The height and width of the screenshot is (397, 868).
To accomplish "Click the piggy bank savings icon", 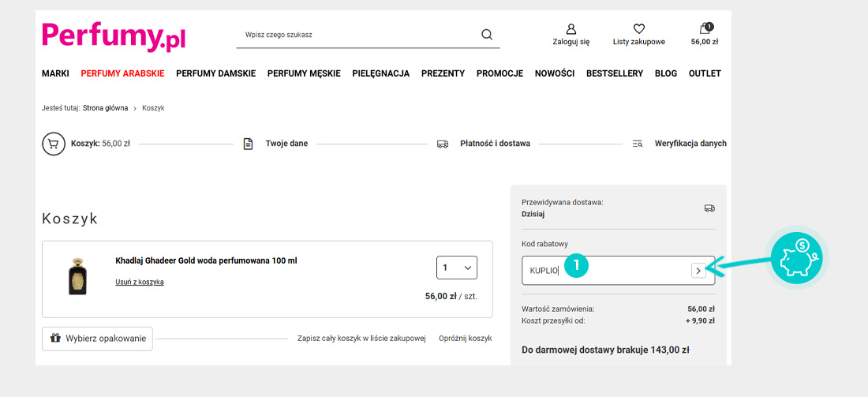I will point(797,257).
